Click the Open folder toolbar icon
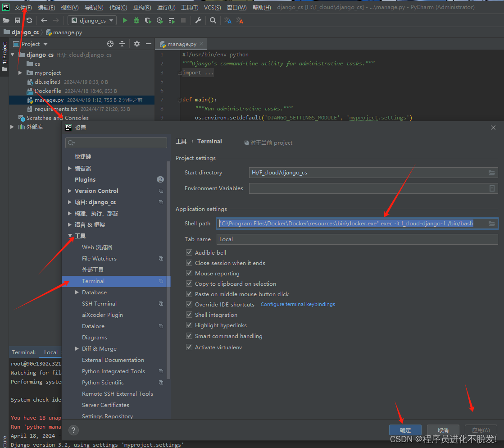This screenshot has height=448, width=504. (x=6, y=21)
